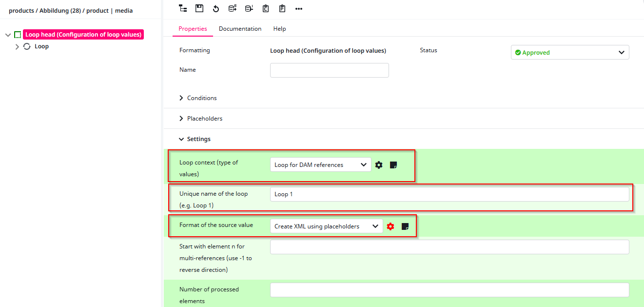Expand the Conditions section
This screenshot has width=644, height=307.
pyautogui.click(x=202, y=98)
